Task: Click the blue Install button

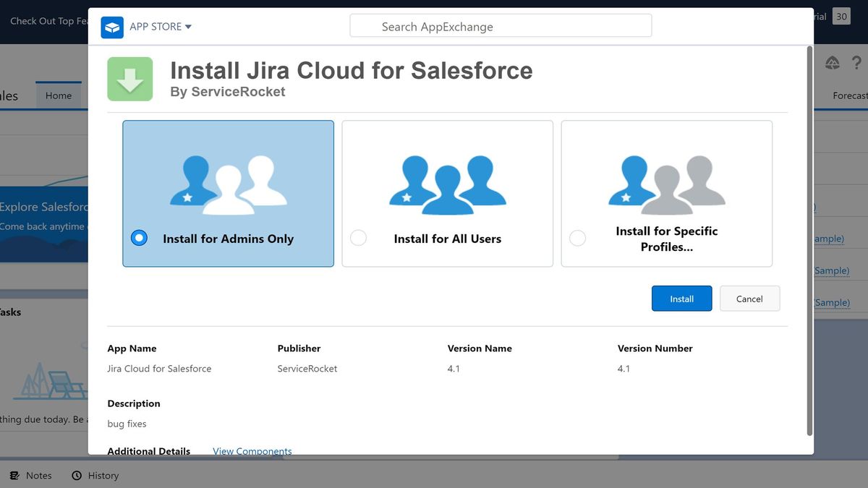Action: coord(681,298)
